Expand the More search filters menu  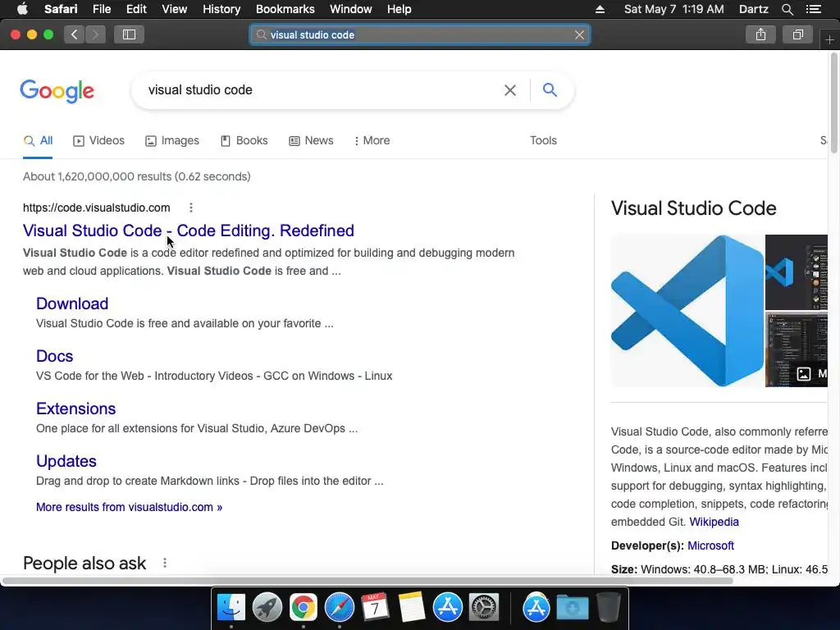[x=372, y=140]
